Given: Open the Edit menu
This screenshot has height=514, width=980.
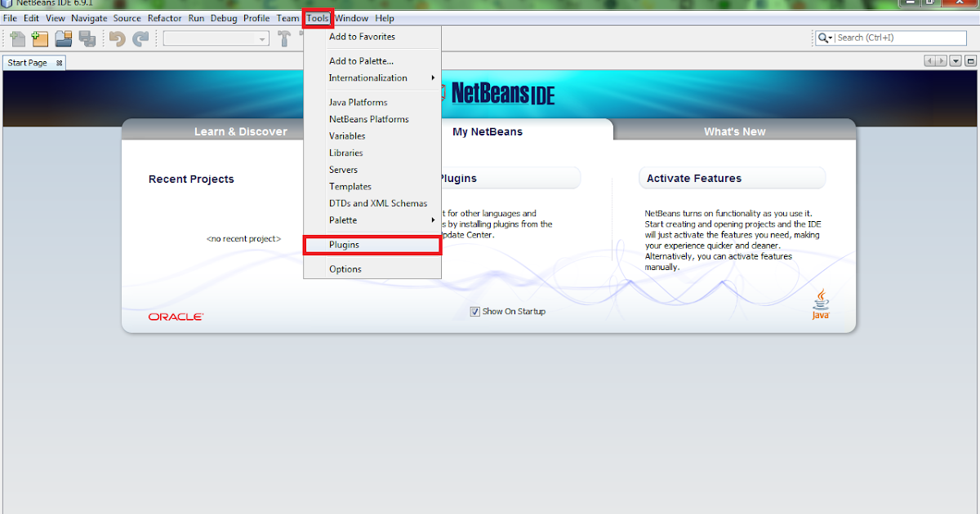Looking at the screenshot, I should pyautogui.click(x=31, y=18).
